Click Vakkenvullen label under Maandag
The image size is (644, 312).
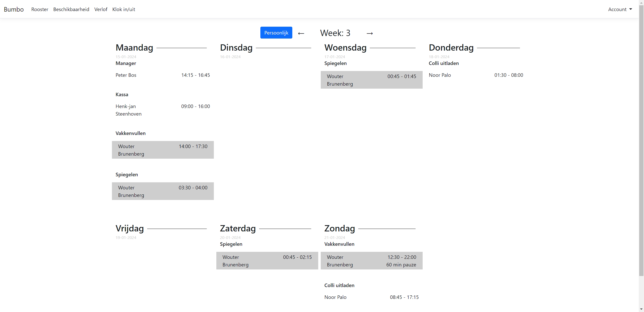(x=131, y=133)
